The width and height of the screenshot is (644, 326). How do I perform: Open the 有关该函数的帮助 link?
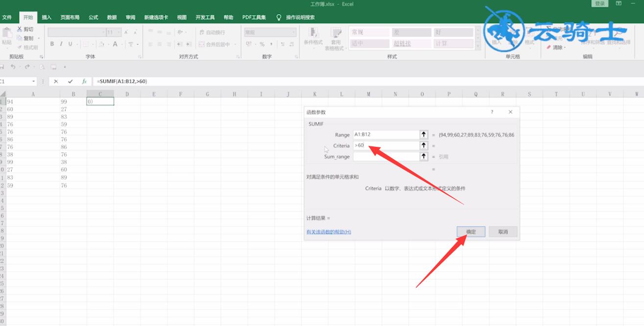pyautogui.click(x=329, y=232)
